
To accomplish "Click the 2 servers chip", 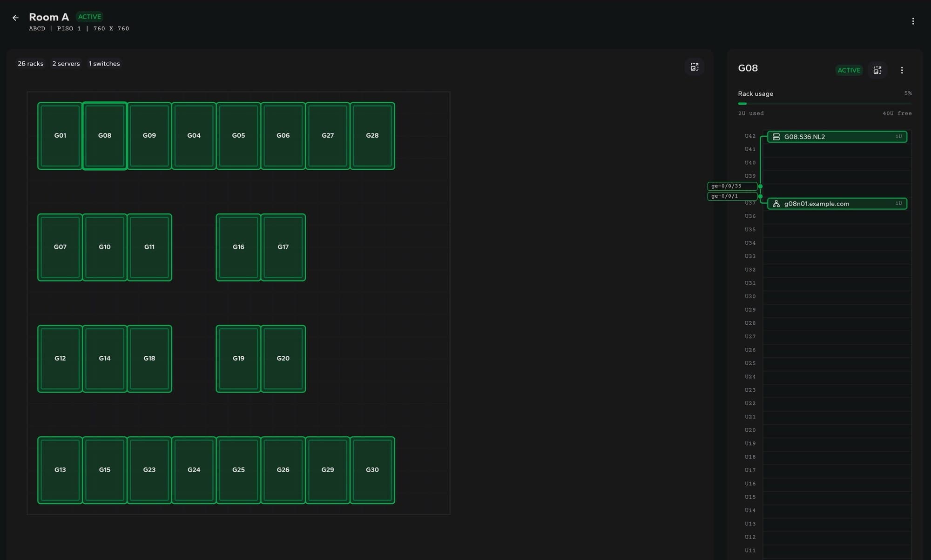I will click(66, 64).
